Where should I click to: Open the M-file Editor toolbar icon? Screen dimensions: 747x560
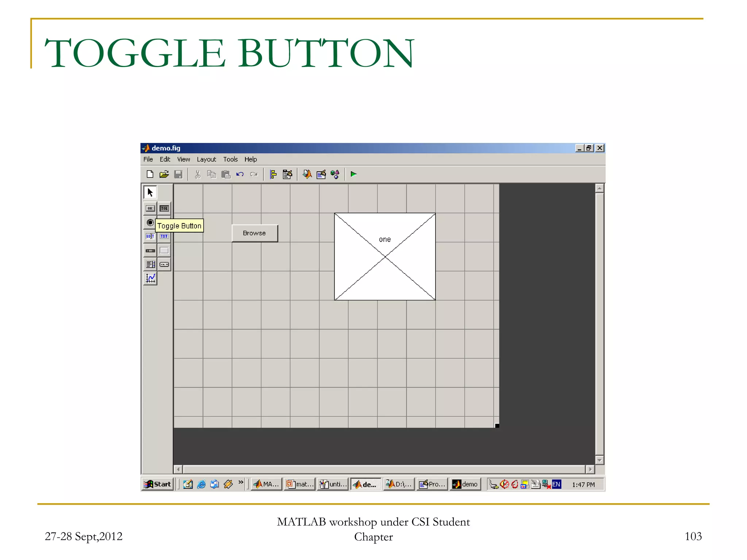click(x=307, y=174)
